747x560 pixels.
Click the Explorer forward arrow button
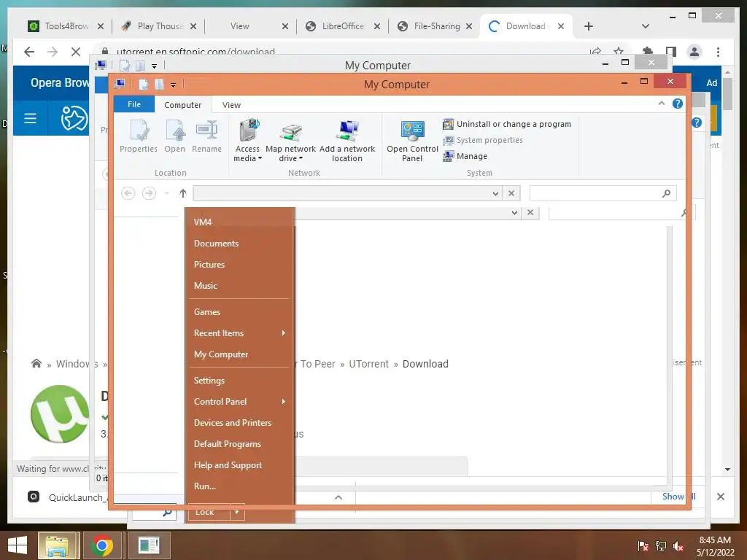[149, 193]
